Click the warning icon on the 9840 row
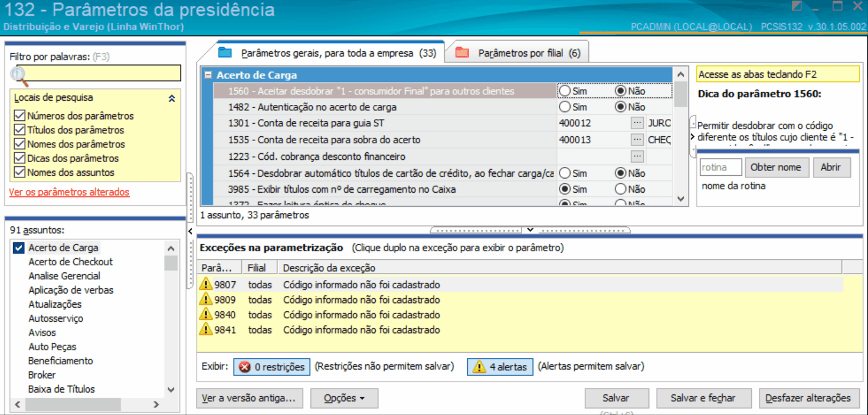The height and width of the screenshot is (415, 868). (206, 314)
